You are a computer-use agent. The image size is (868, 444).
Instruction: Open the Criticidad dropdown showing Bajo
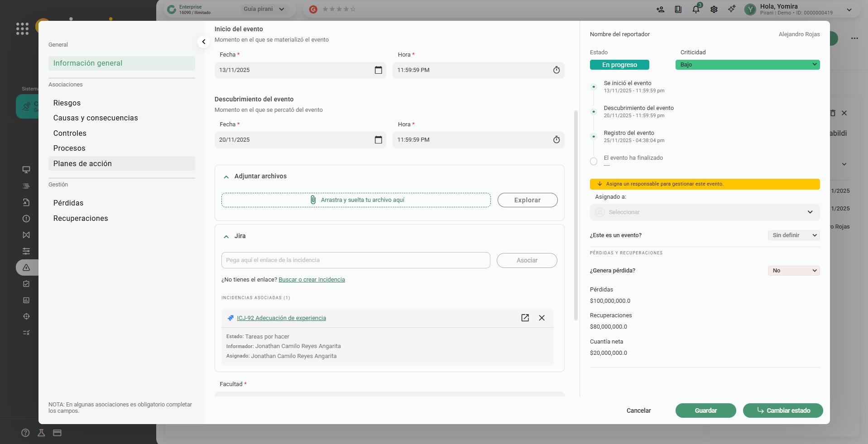pyautogui.click(x=747, y=65)
